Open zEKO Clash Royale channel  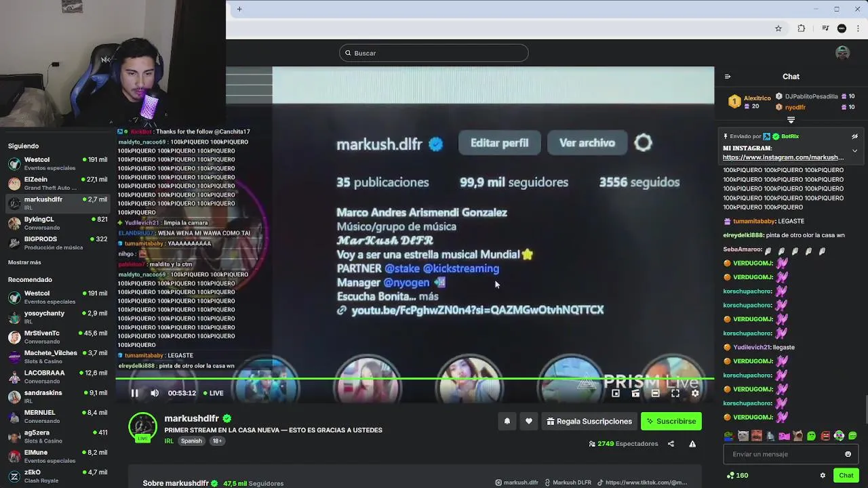tap(58, 476)
